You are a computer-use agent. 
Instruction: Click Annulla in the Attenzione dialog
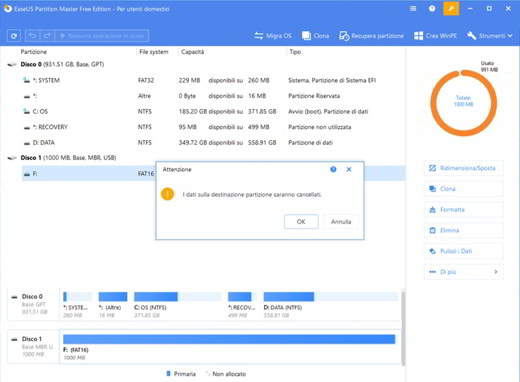click(x=341, y=222)
